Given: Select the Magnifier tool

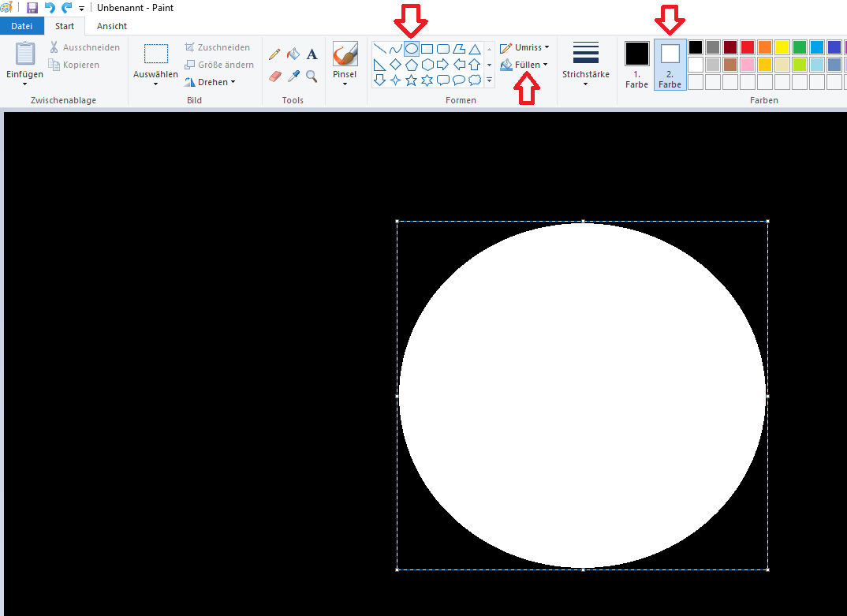Looking at the screenshot, I should (312, 77).
